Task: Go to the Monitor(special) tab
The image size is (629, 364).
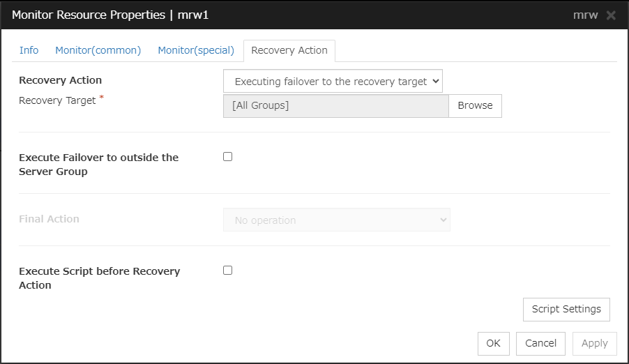Action: pos(196,50)
